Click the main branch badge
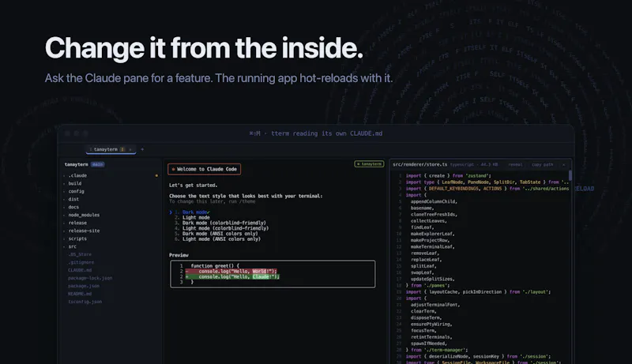This screenshot has width=632, height=364. 97,164
